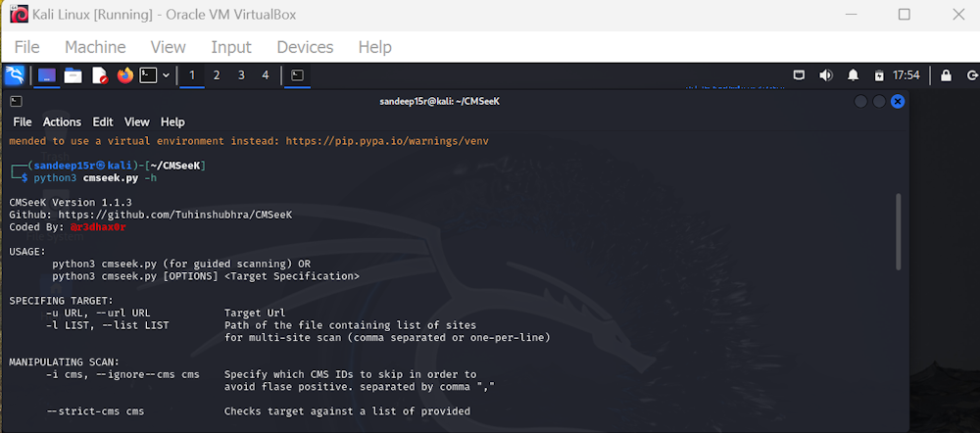Switch to workspace 2

click(217, 75)
